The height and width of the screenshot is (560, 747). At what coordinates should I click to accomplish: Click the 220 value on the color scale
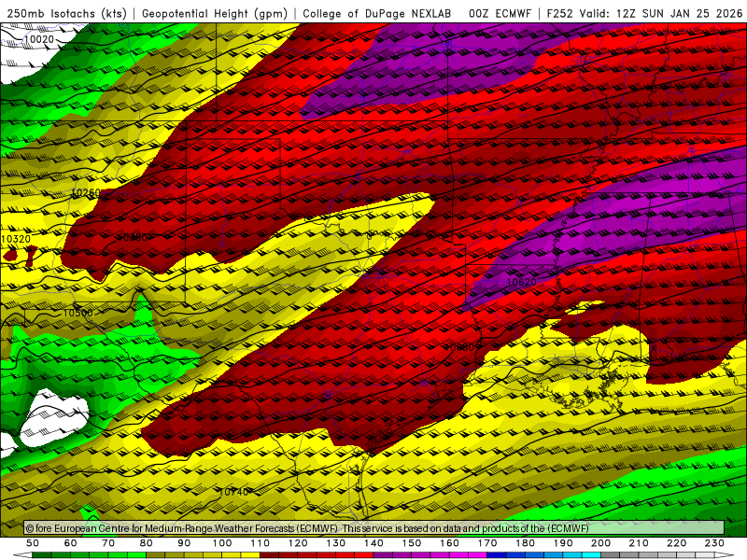tap(676, 543)
